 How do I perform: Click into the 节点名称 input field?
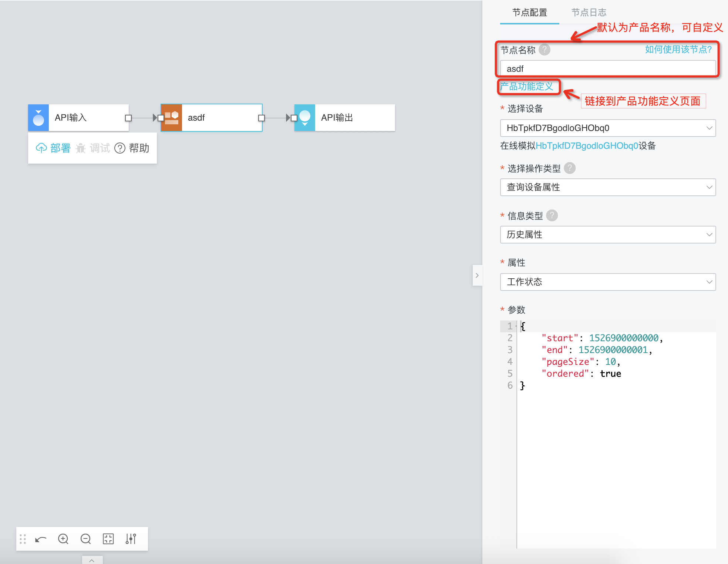pos(608,69)
